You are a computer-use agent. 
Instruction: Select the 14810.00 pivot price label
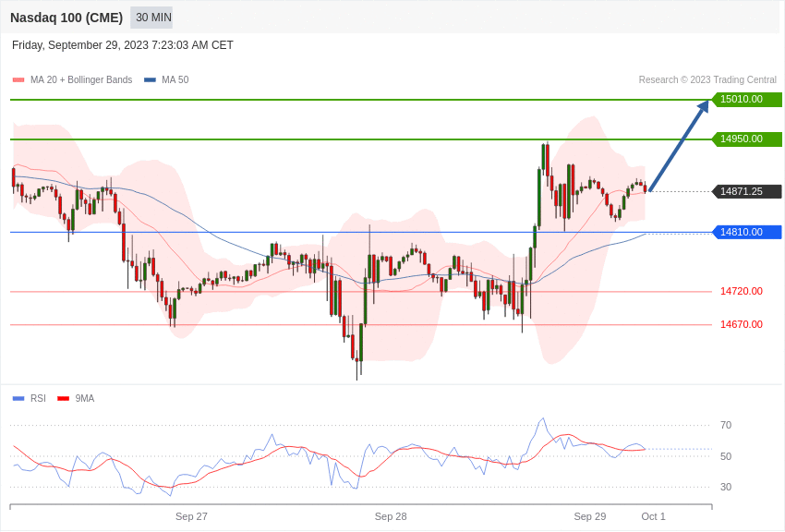tap(747, 232)
